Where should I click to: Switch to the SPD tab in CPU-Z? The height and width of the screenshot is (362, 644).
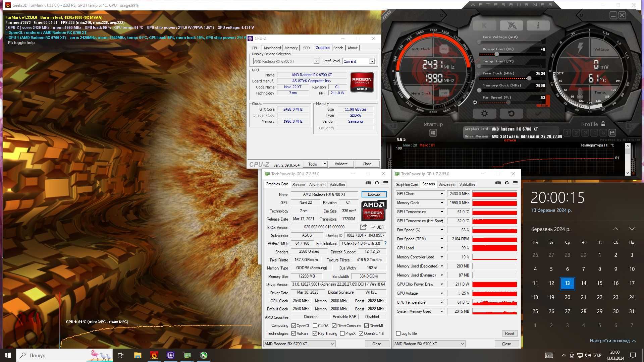click(306, 48)
